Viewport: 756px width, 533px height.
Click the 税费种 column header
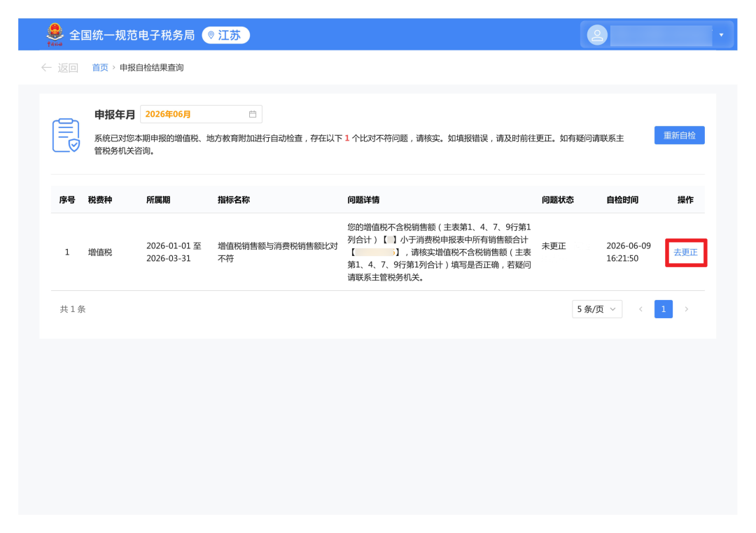point(100,200)
